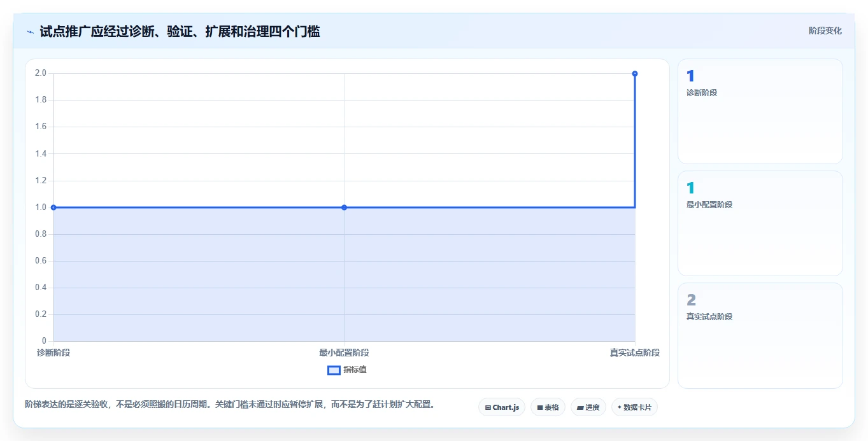Open the 诊断阶段 data card

tap(760, 111)
